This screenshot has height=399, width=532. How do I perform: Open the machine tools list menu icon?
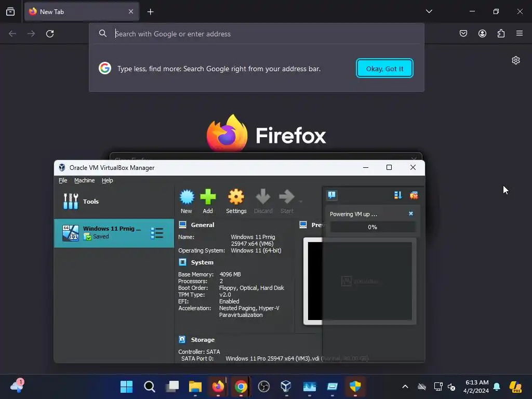[x=157, y=233]
